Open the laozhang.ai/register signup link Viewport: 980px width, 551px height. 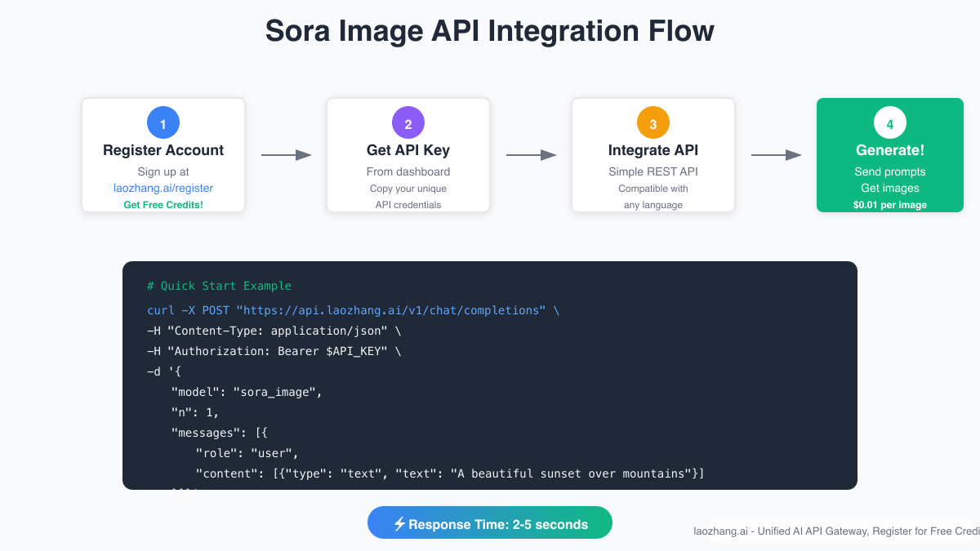point(163,188)
